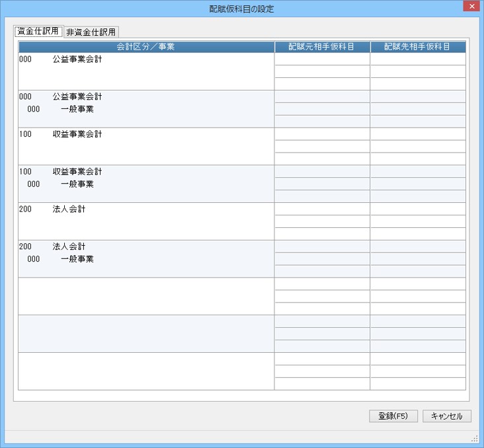Click the 登録(F5) button
The image size is (484, 448).
point(393,416)
